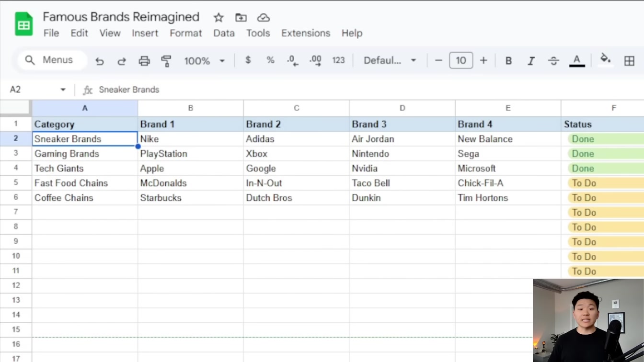The width and height of the screenshot is (644, 362).
Task: Click the select-all corner box
Action: click(x=16, y=108)
